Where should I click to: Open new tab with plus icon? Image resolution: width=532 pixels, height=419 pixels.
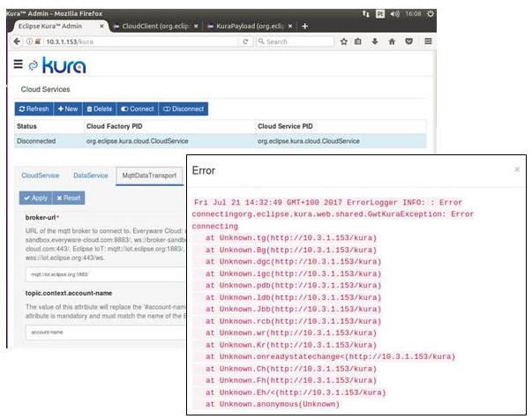(304, 26)
